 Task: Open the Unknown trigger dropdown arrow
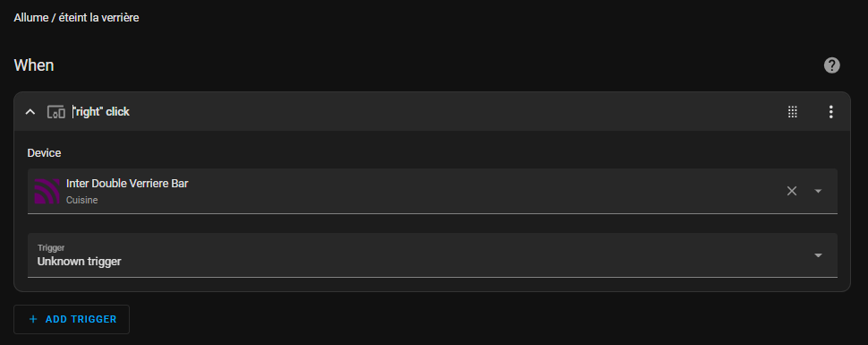point(818,255)
